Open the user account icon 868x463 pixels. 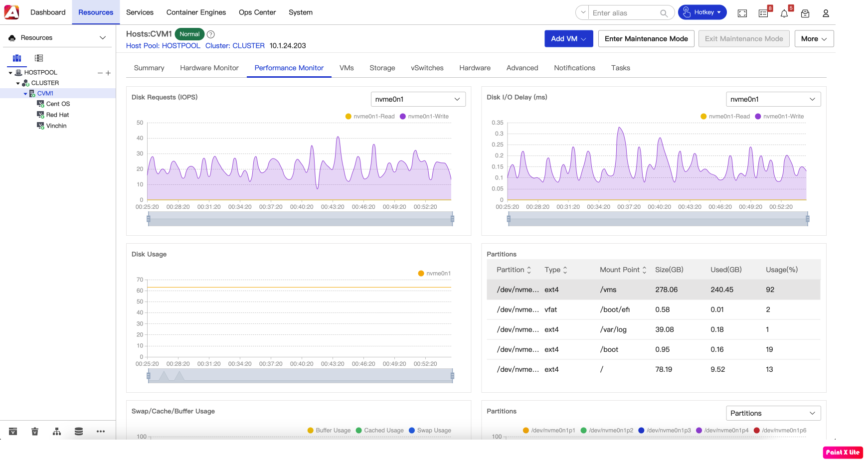pos(826,13)
